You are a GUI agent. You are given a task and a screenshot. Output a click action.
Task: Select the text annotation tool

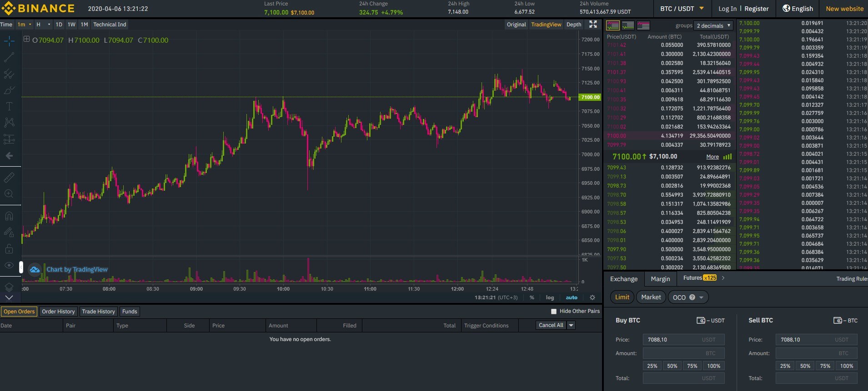pyautogui.click(x=9, y=106)
